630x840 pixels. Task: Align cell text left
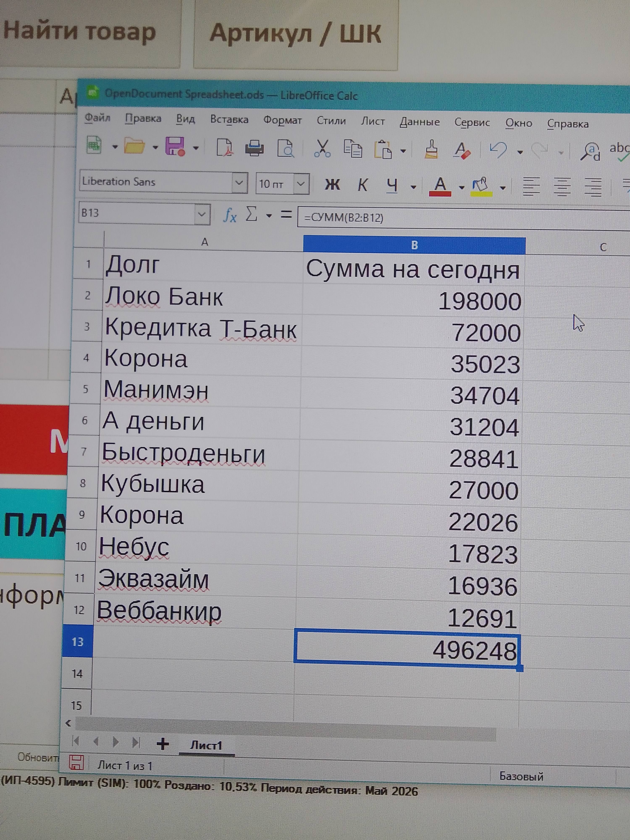(531, 187)
